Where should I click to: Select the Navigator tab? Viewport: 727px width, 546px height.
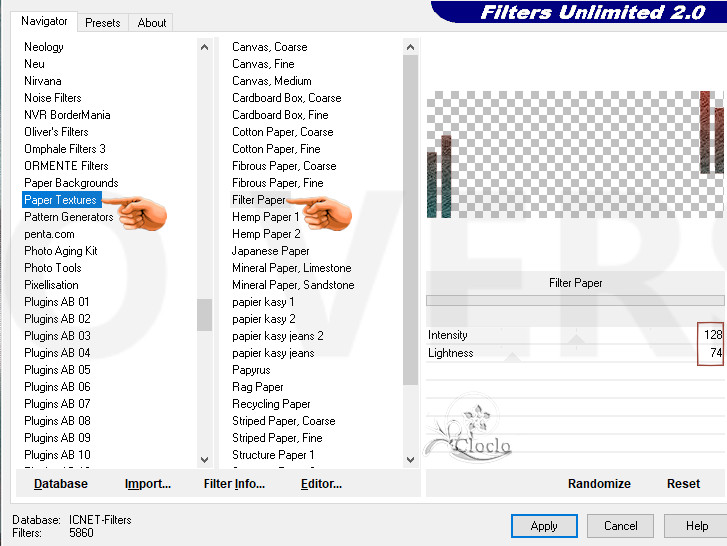click(44, 21)
